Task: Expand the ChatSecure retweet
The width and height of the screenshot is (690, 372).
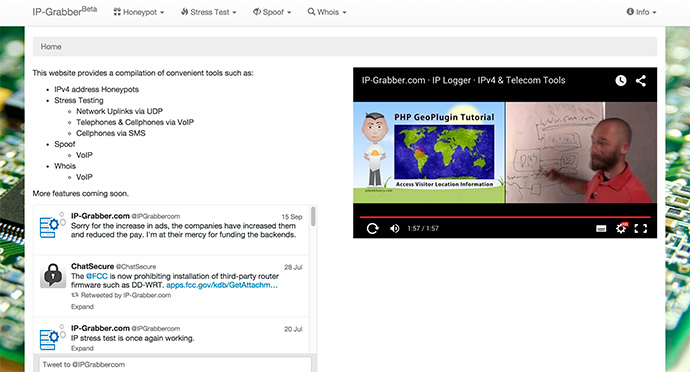Action: click(82, 306)
